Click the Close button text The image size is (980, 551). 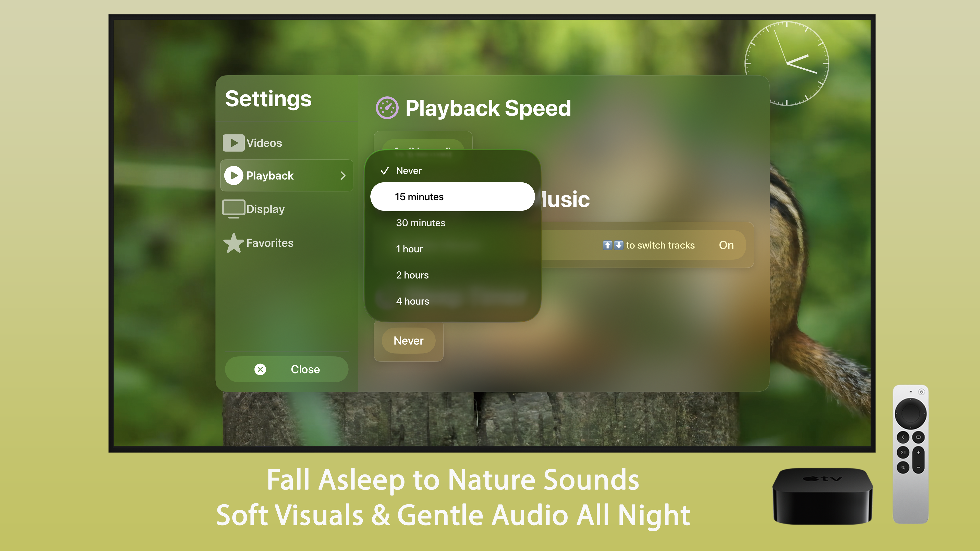point(305,369)
